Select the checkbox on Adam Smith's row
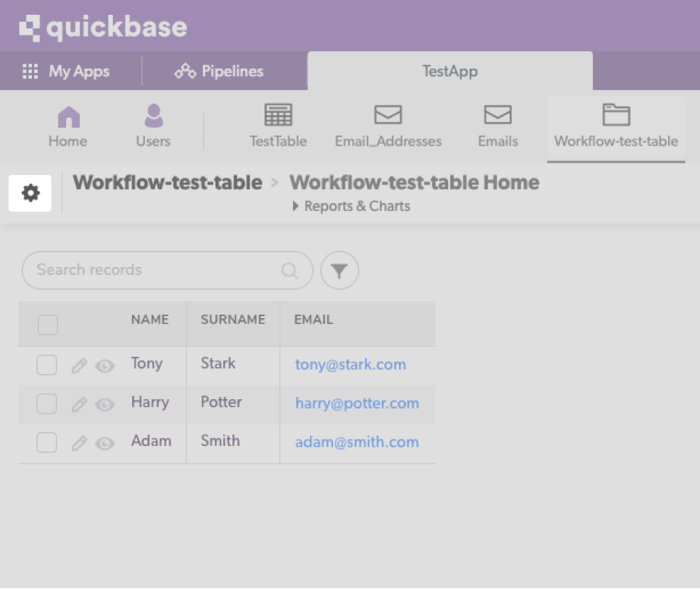 (x=47, y=443)
